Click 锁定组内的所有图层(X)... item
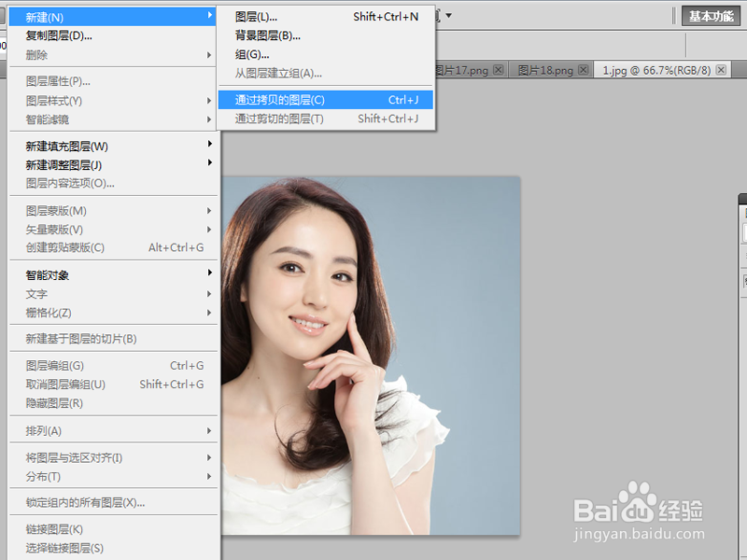This screenshot has height=560, width=747. click(113, 503)
